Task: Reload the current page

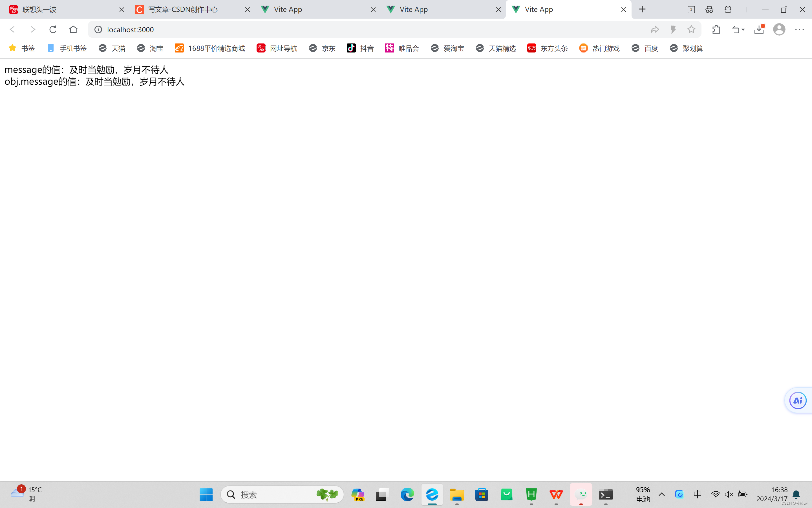Action: (53, 30)
